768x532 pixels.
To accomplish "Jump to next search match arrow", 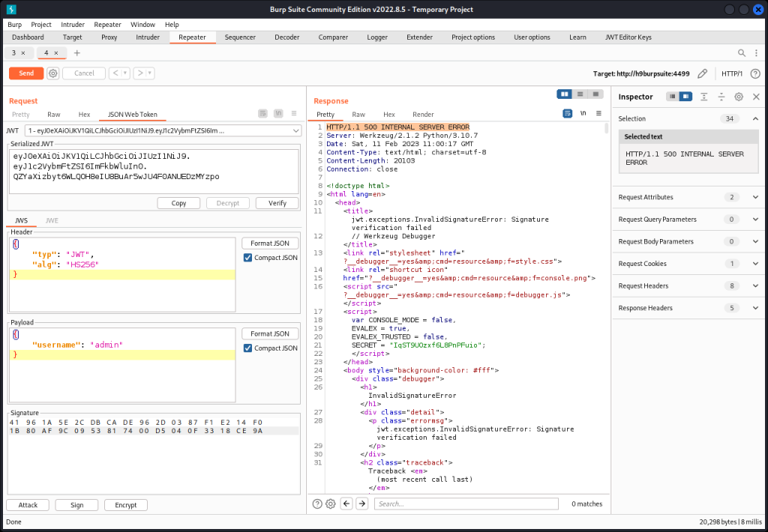I will pos(362,504).
